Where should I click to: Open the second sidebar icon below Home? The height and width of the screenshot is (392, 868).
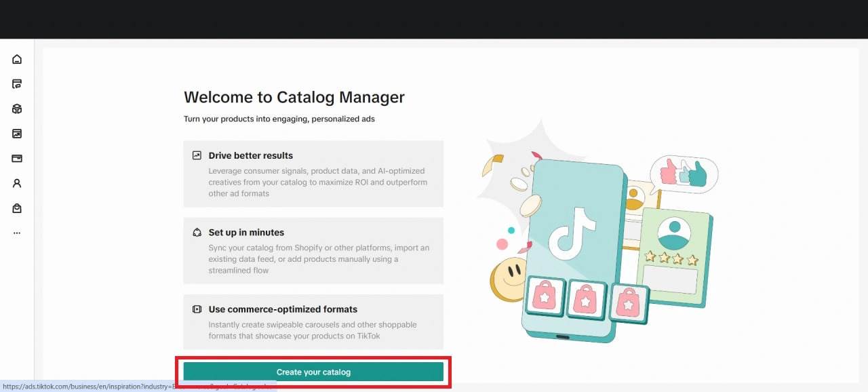17,84
